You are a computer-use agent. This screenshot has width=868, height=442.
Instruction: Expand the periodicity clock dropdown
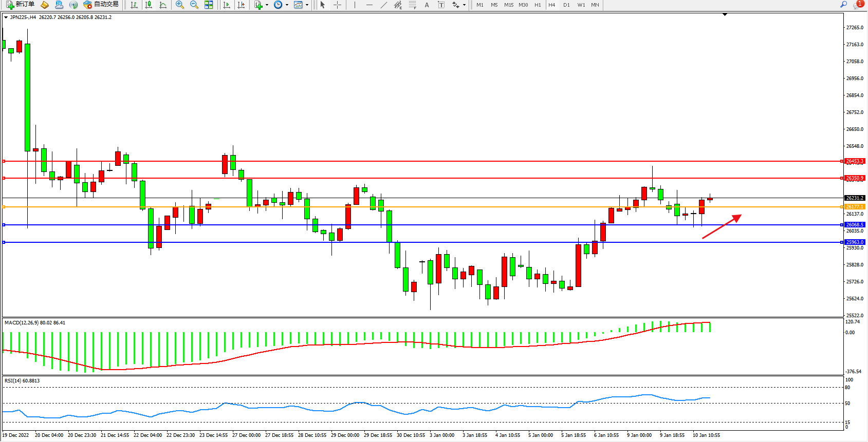287,5
